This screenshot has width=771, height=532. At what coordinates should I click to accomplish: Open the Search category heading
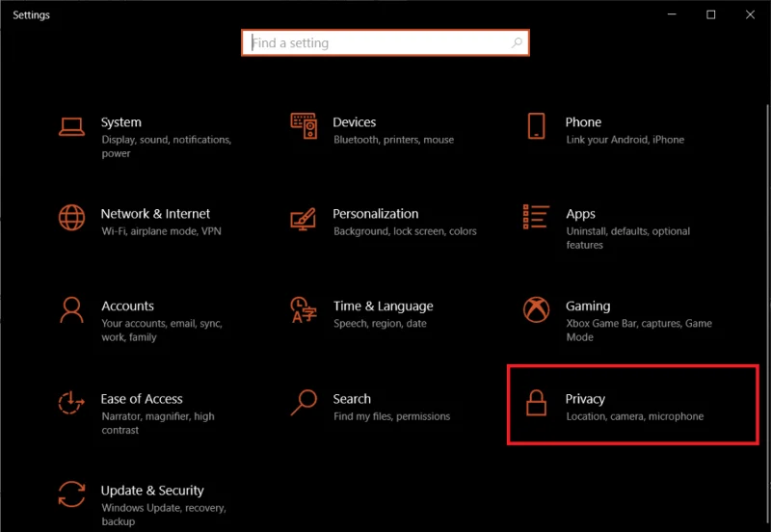tap(352, 399)
